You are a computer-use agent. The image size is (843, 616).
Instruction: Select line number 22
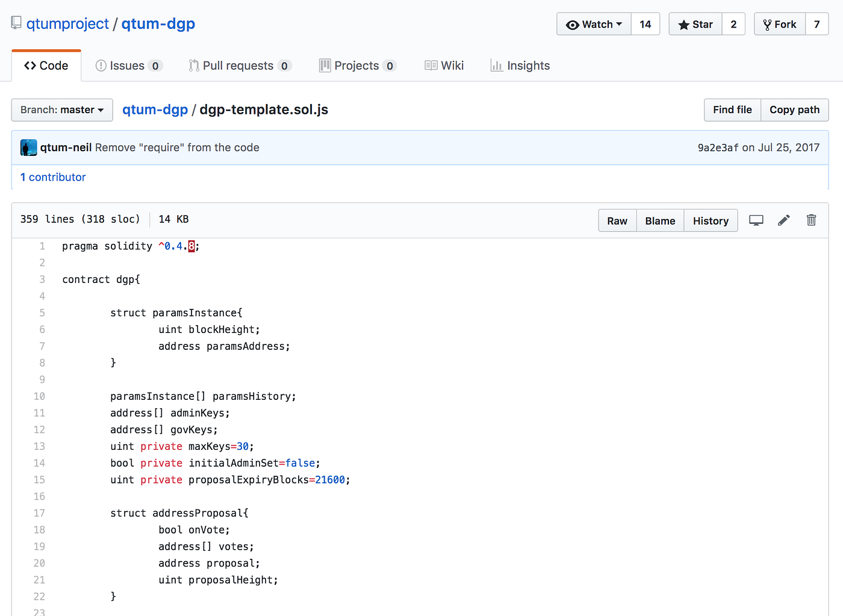click(x=39, y=597)
